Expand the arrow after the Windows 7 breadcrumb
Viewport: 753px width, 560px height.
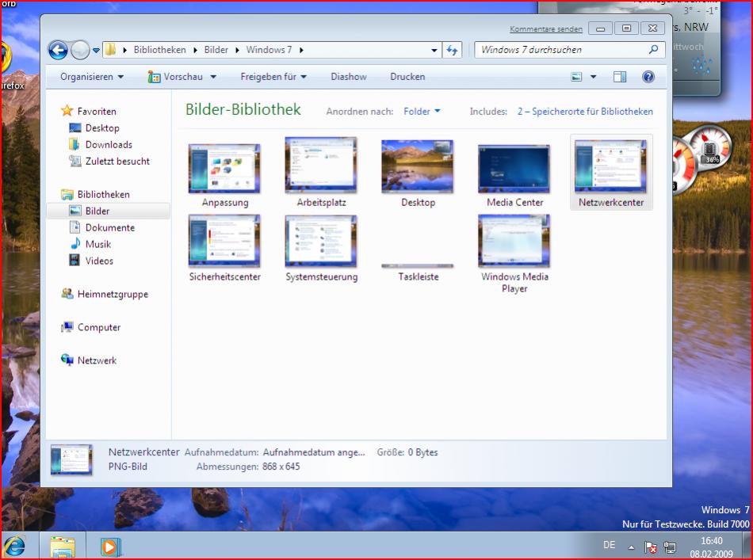tap(301, 50)
